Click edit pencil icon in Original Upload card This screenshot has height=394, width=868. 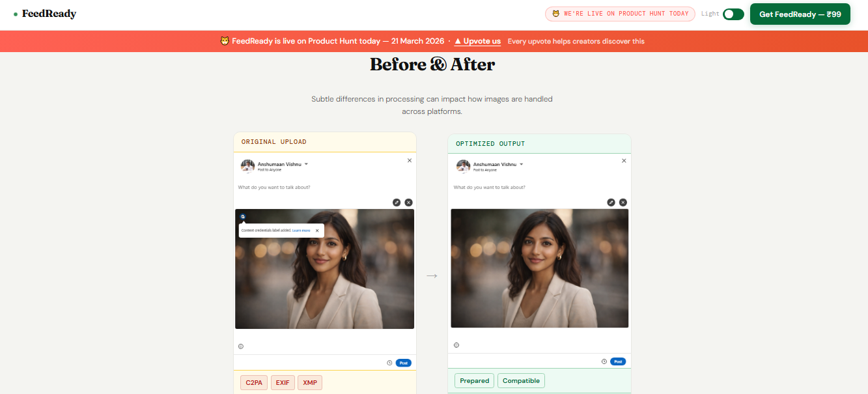(397, 203)
